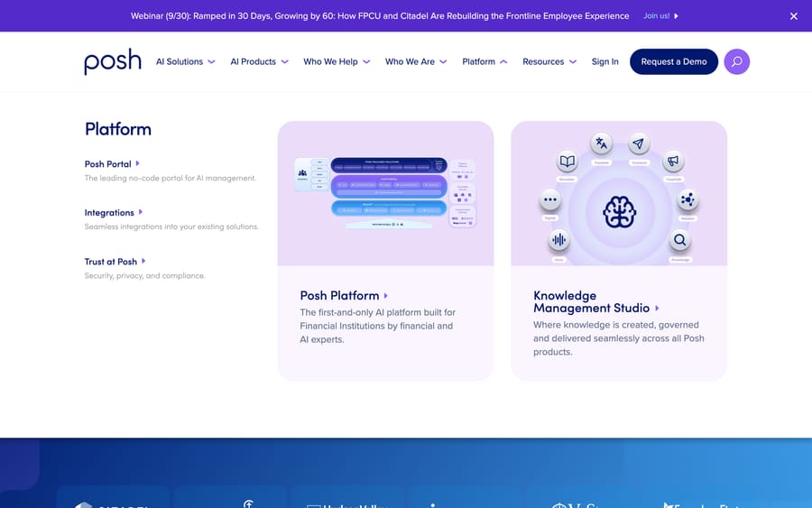
Task: Click the arrow beside Posh Platform title
Action: pos(386,296)
